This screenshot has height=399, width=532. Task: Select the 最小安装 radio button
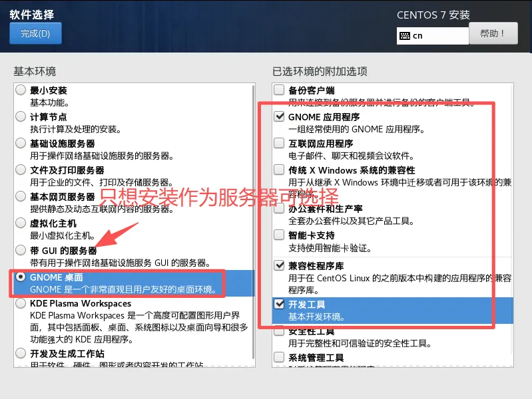pos(21,90)
